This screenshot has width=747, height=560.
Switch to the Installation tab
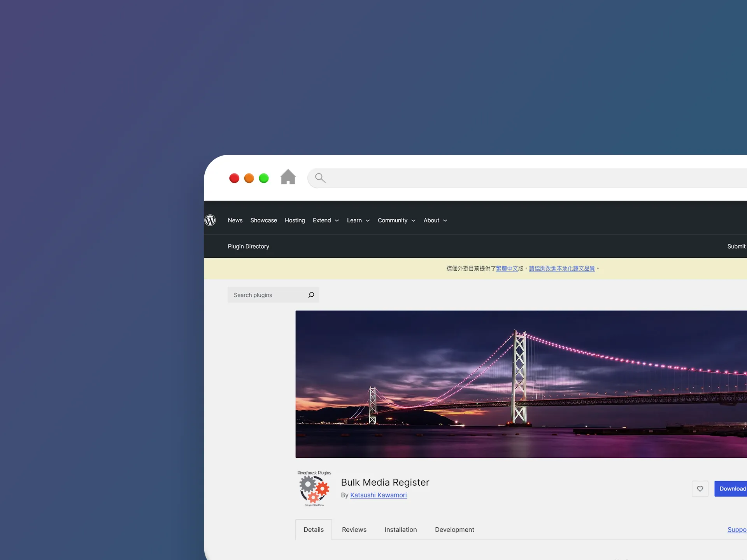click(x=401, y=530)
